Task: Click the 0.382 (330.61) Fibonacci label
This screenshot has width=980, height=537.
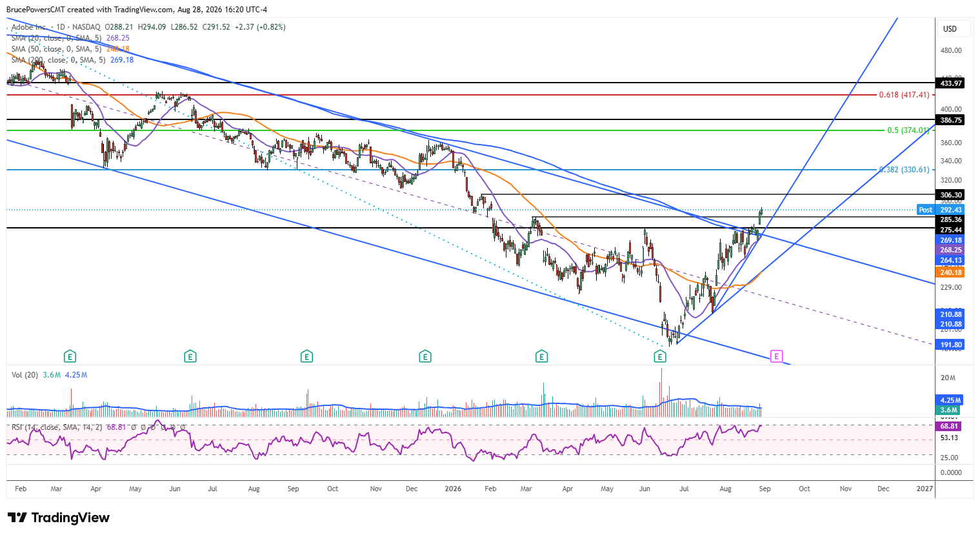Action: pos(905,170)
